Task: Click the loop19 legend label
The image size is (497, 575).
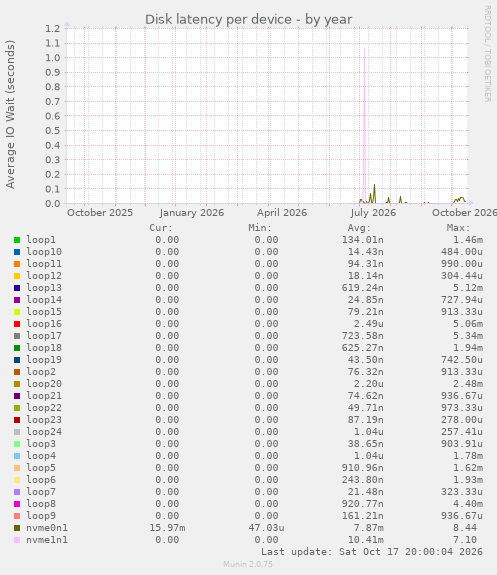Action: [x=44, y=360]
